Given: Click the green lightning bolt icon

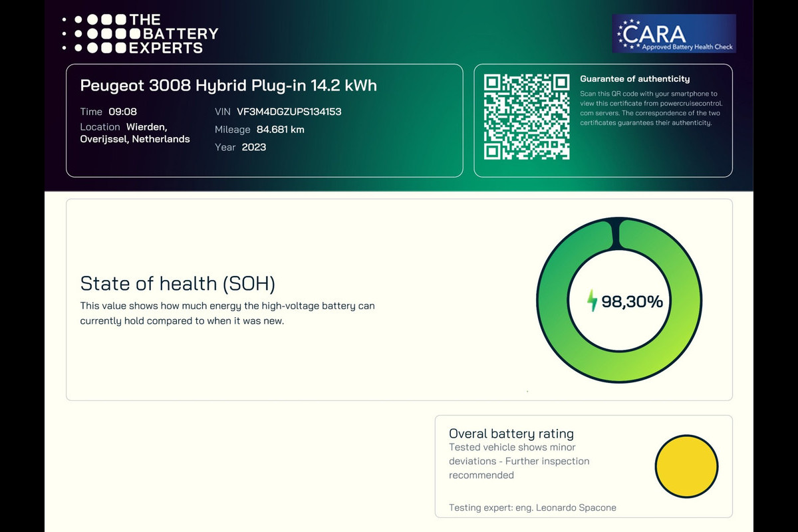Looking at the screenshot, I should 592,301.
